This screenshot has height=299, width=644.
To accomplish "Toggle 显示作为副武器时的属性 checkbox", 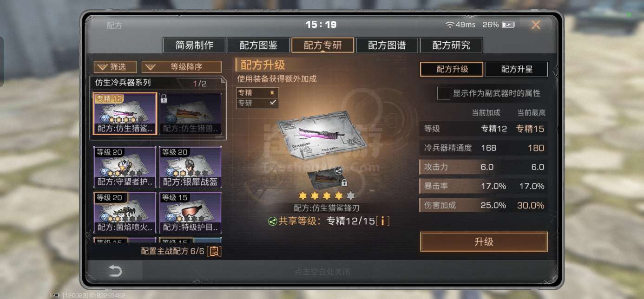I will click(x=444, y=93).
